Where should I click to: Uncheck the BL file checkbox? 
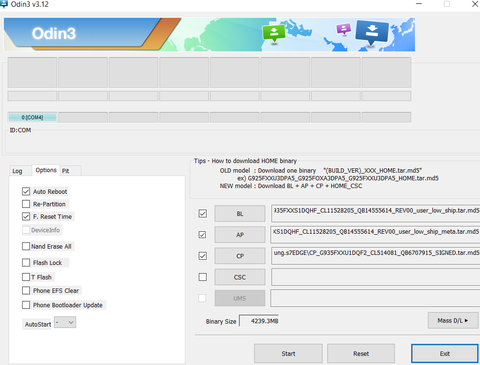click(202, 213)
